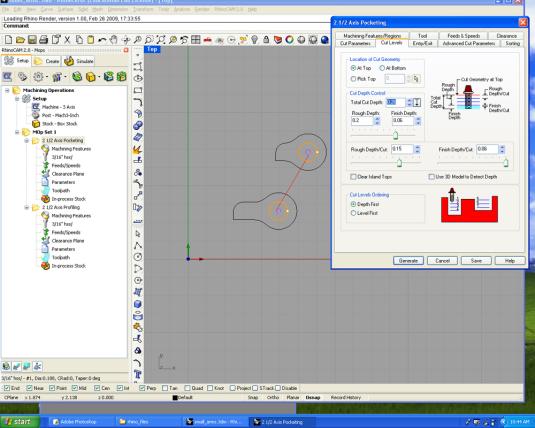Click the light bulb icon in toolbar
The height and width of the screenshot is (428, 535).
(255, 40)
